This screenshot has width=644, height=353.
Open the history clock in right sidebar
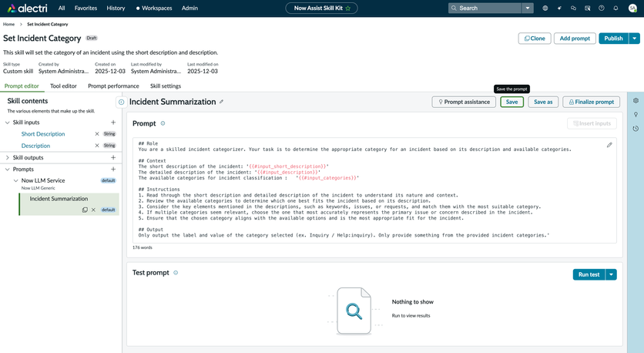[636, 129]
